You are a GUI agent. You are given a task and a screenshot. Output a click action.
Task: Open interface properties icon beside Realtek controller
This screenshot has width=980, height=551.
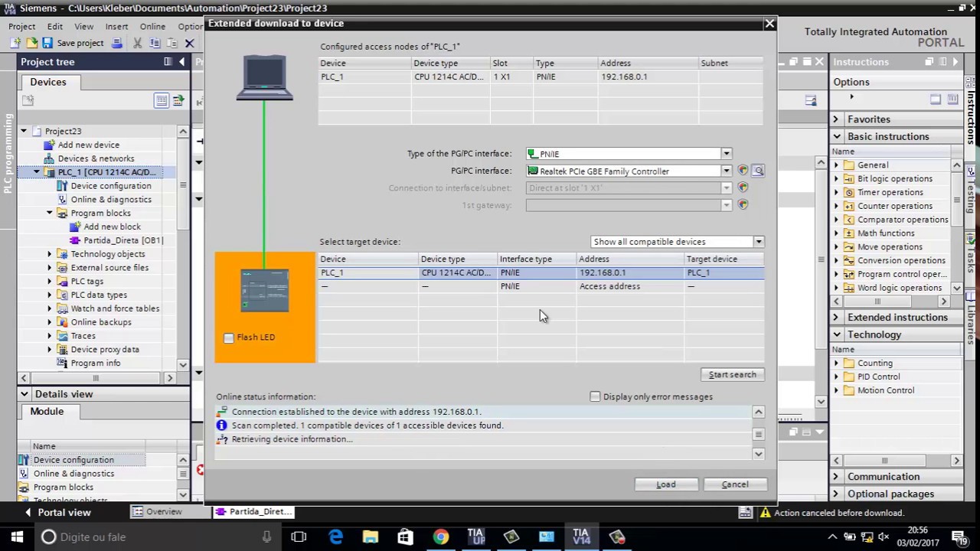pos(758,171)
